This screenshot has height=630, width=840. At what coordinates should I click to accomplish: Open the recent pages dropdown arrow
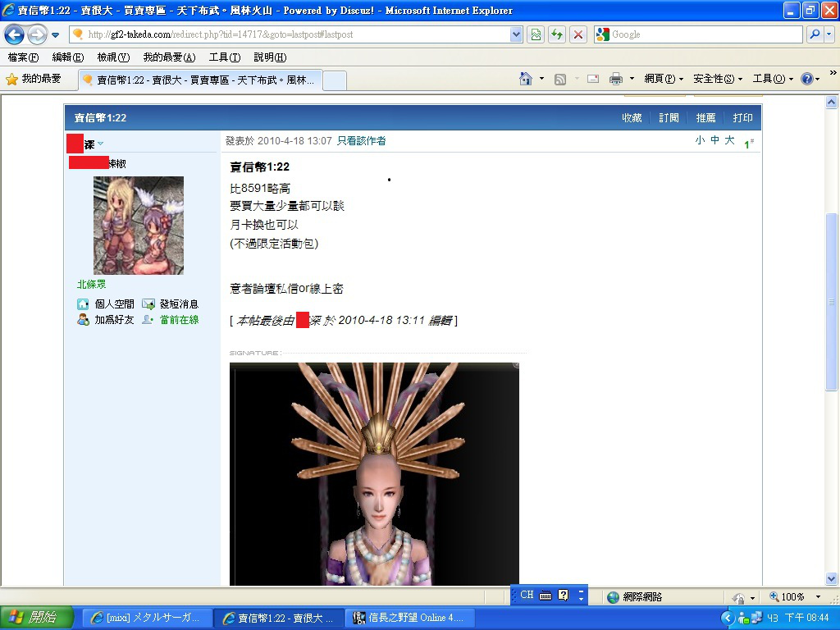pos(55,35)
